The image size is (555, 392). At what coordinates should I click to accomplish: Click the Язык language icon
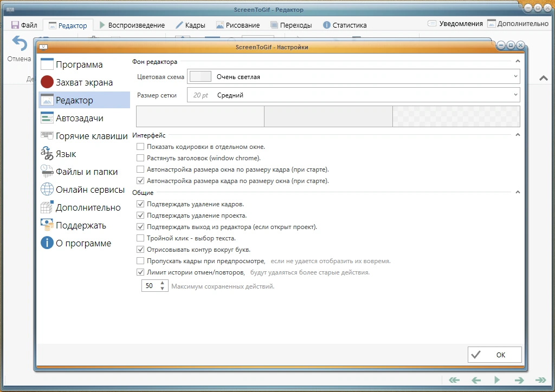(x=47, y=153)
